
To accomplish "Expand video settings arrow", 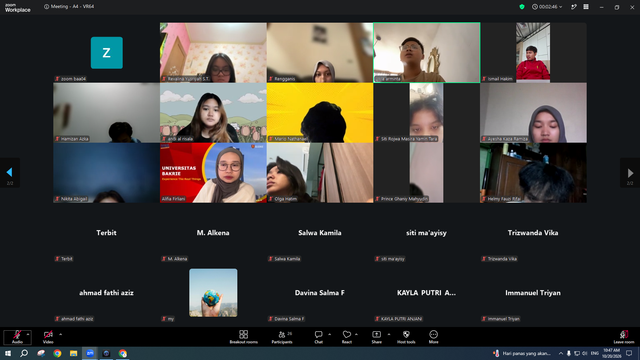I will pos(60,334).
